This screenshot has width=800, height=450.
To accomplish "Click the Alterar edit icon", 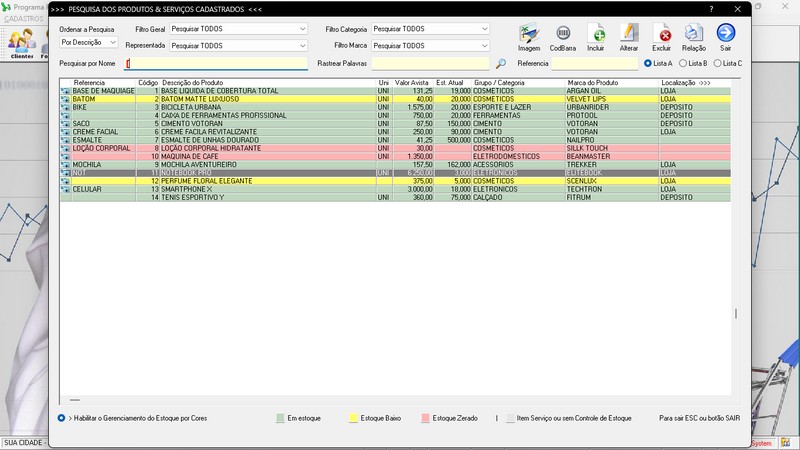I will point(629,37).
